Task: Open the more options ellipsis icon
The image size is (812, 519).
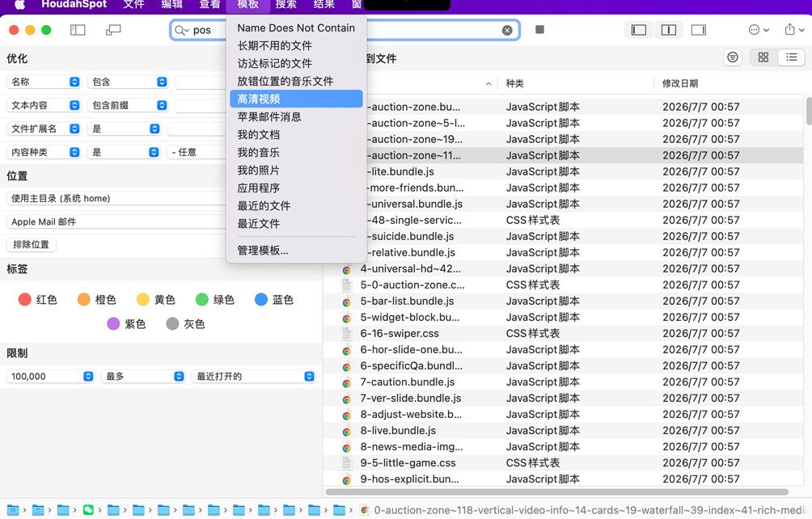Action: 759,29
